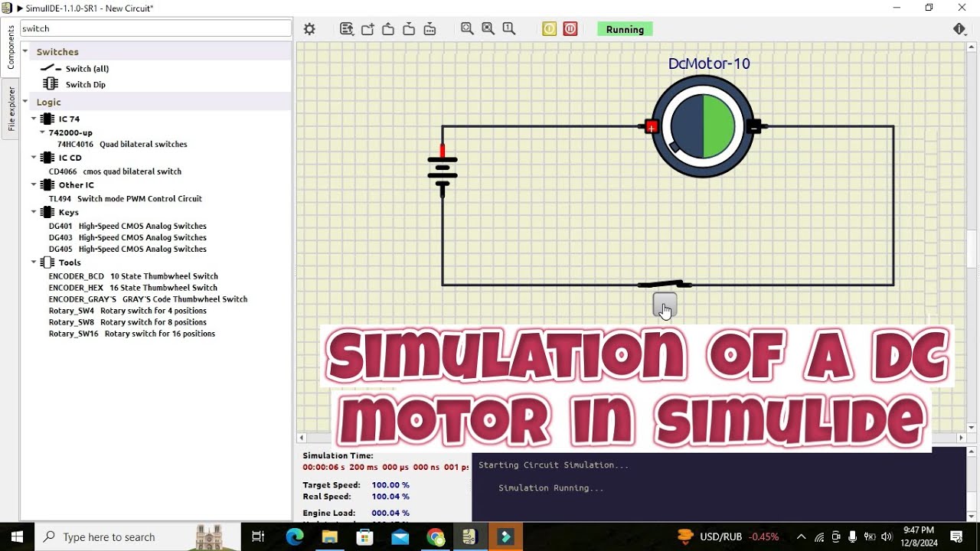The height and width of the screenshot is (551, 980).
Task: Open the settings gear in the circuit toolbar
Action: [x=309, y=29]
